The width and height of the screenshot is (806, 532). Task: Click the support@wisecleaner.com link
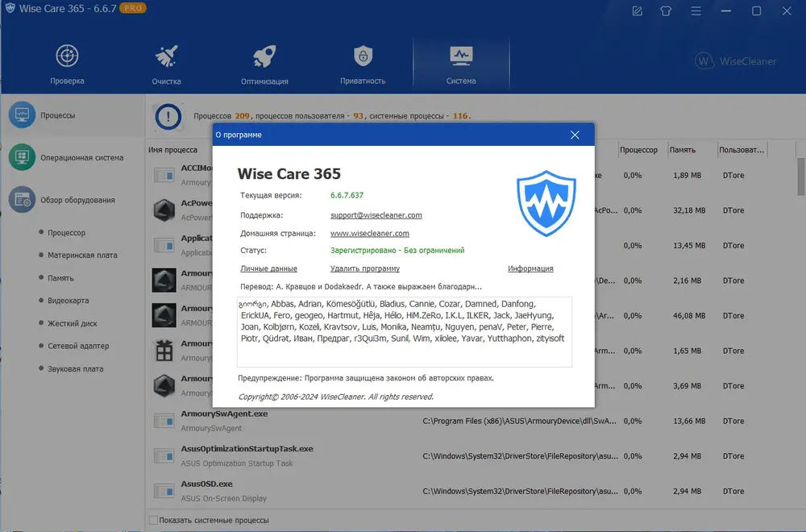click(x=376, y=215)
